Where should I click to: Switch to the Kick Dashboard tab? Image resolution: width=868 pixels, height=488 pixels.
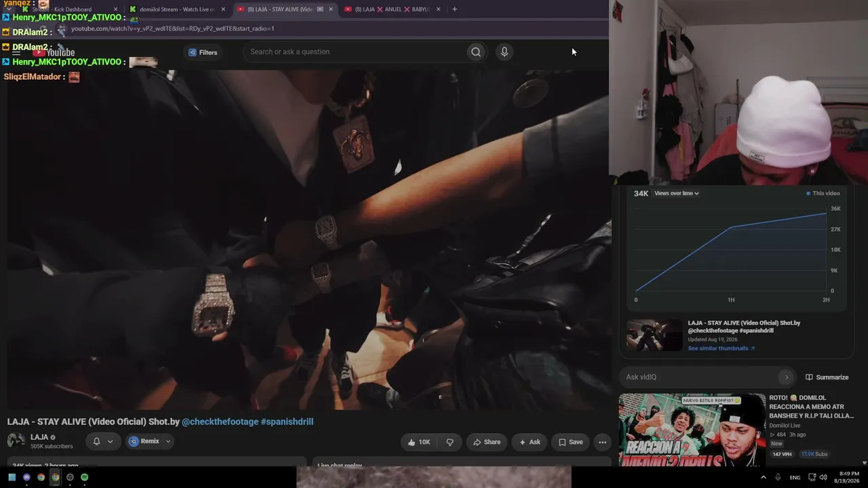(x=66, y=9)
